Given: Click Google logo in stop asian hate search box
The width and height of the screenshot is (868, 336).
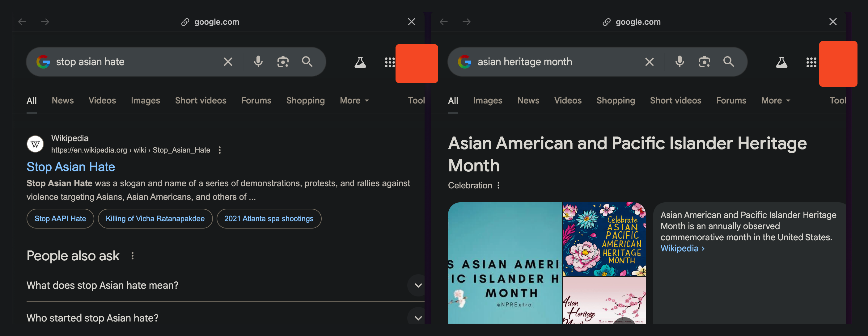Looking at the screenshot, I should (x=43, y=62).
